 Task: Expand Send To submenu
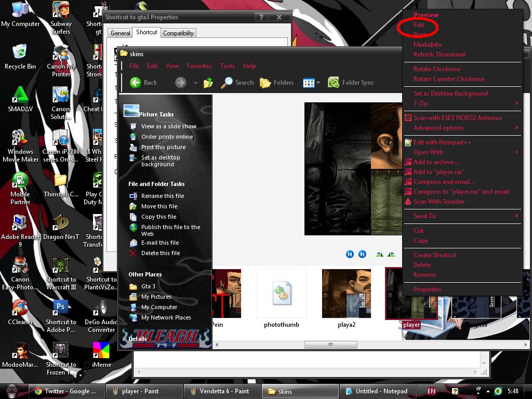pos(462,216)
